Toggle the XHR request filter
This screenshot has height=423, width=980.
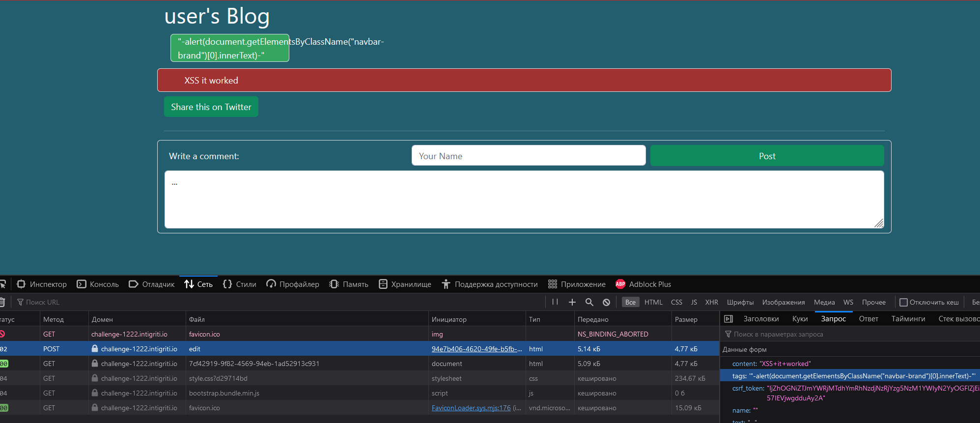[x=711, y=302]
